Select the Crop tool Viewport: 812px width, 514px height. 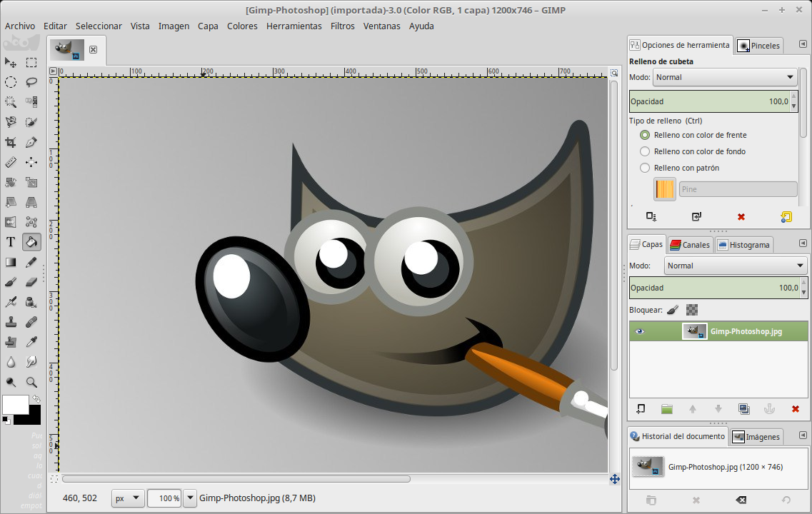11,142
